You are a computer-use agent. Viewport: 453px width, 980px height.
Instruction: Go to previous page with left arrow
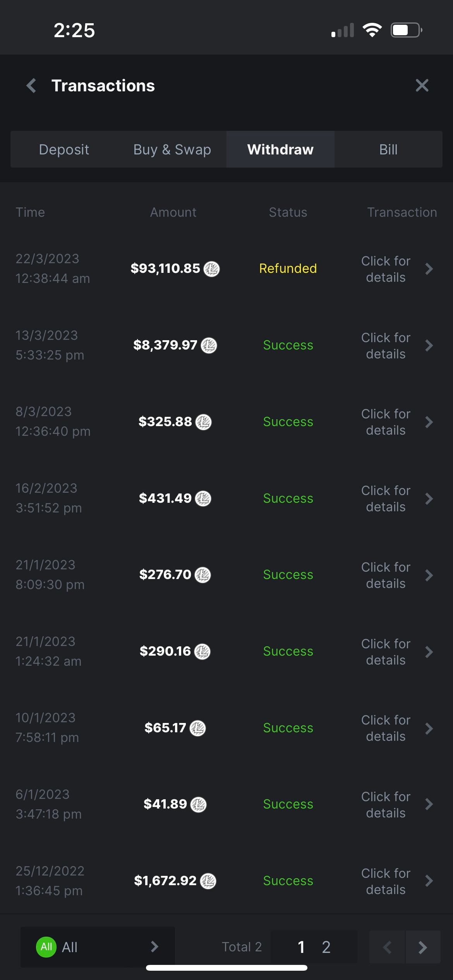387,947
